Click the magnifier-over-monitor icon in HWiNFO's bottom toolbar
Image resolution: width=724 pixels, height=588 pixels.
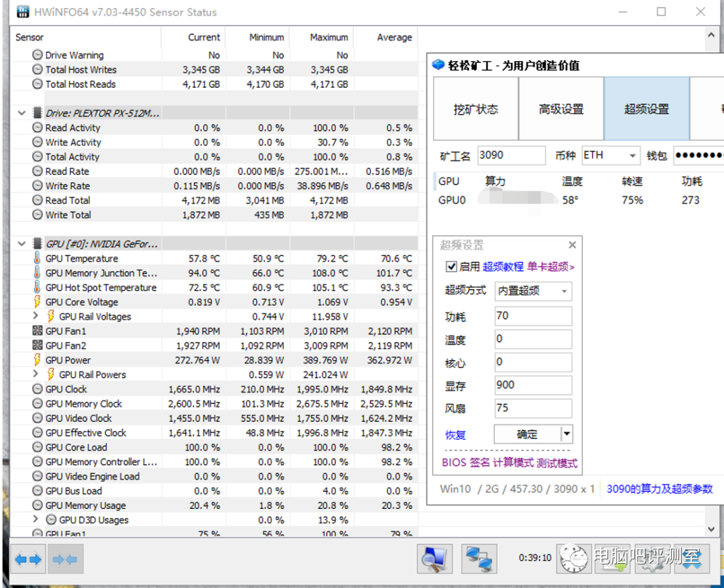434,559
